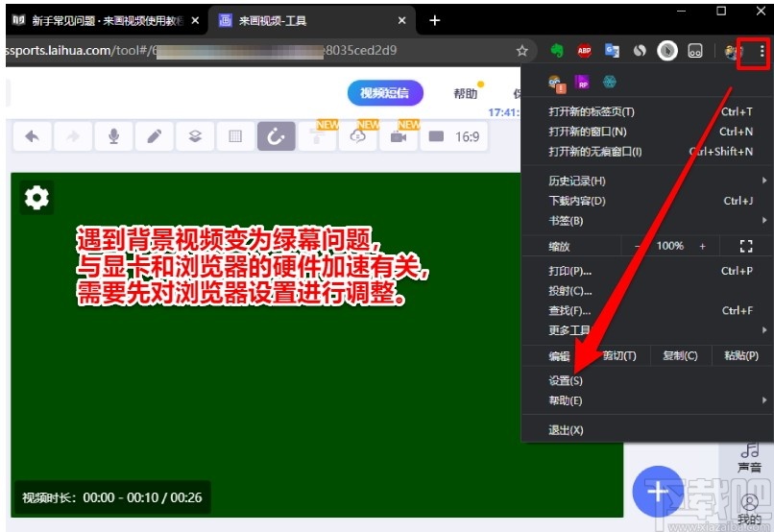774x532 pixels.
Task: Select the pencil edit tool
Action: point(155,136)
